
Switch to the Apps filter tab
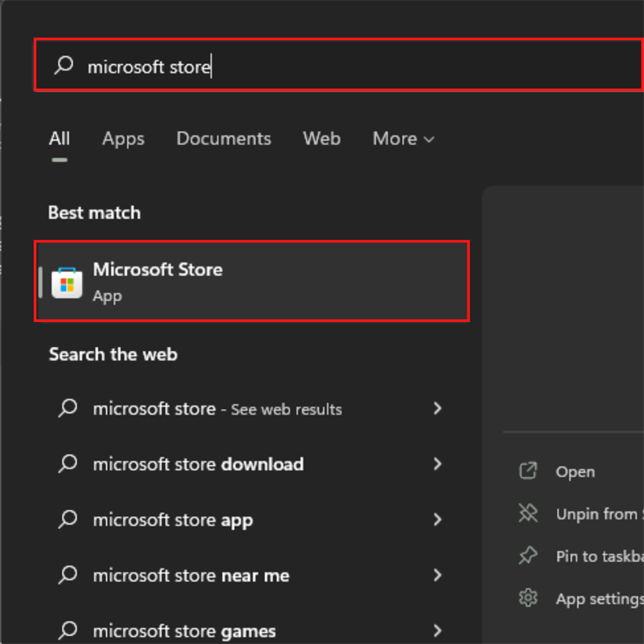[122, 138]
